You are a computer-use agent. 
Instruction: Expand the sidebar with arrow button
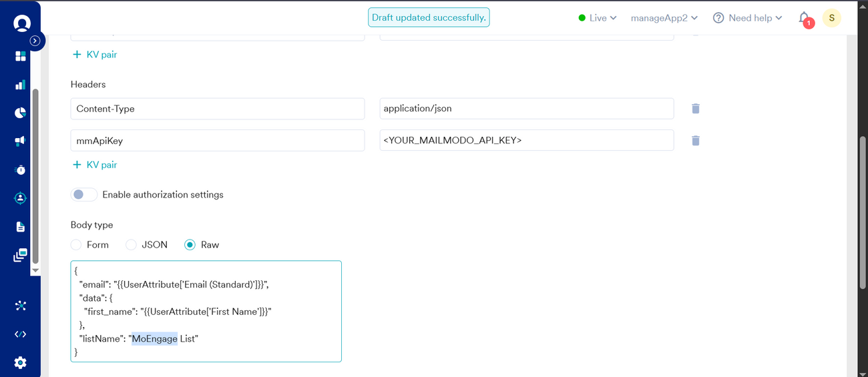pyautogui.click(x=35, y=41)
